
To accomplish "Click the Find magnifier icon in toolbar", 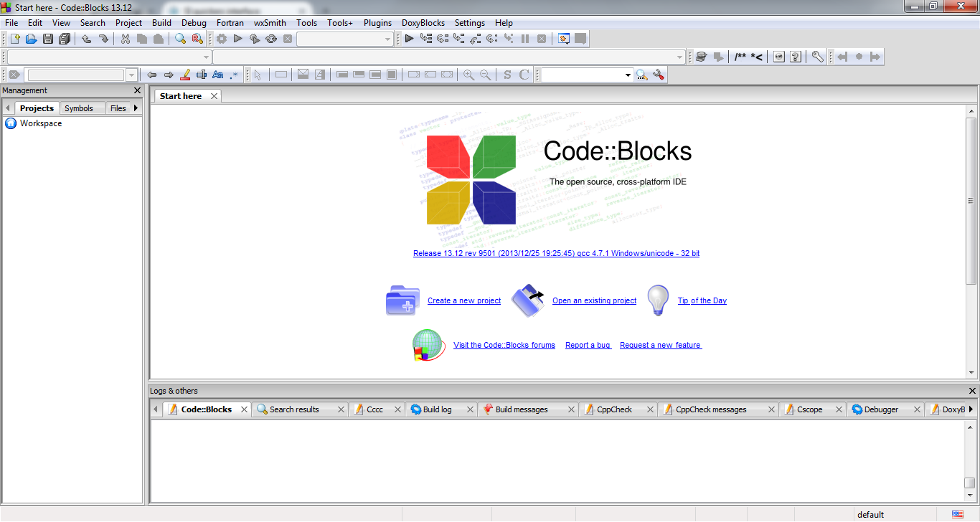I will 181,39.
